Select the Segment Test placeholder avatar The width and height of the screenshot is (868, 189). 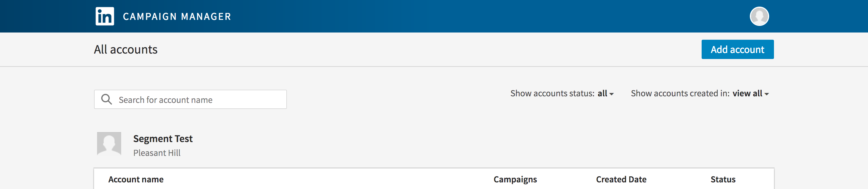(109, 143)
